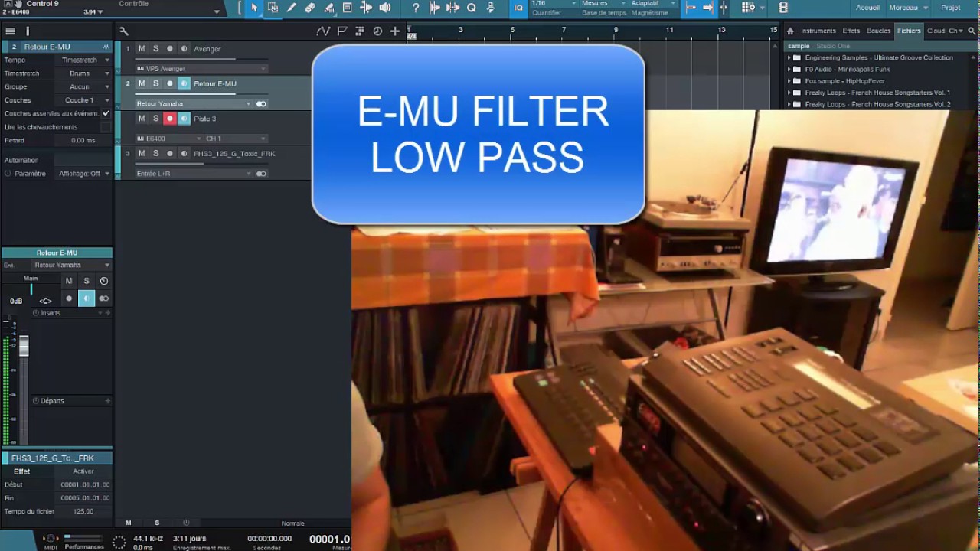Toggle the inspector 'i' icon
This screenshot has width=980, height=551.
28,31
